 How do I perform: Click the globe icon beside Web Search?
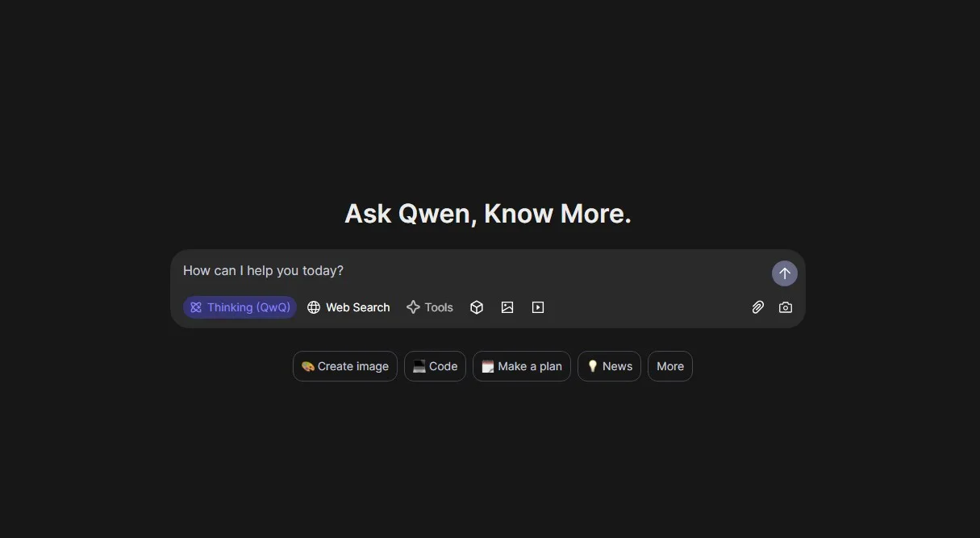point(314,307)
